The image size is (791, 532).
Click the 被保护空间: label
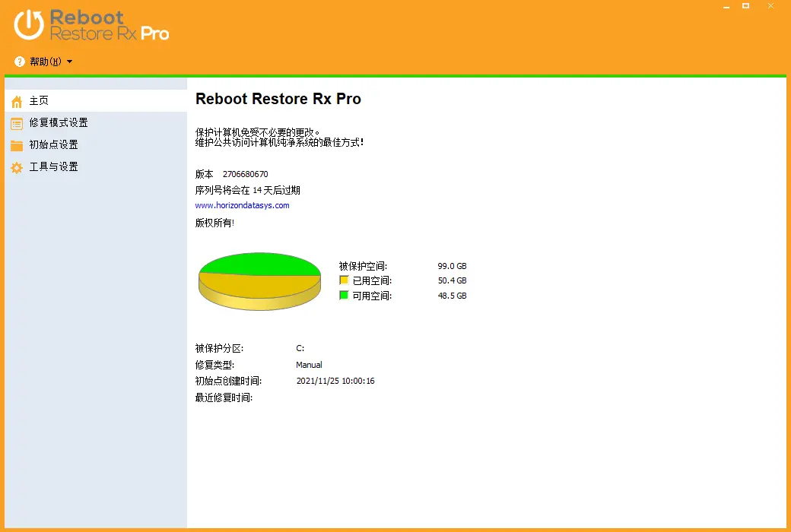364,266
